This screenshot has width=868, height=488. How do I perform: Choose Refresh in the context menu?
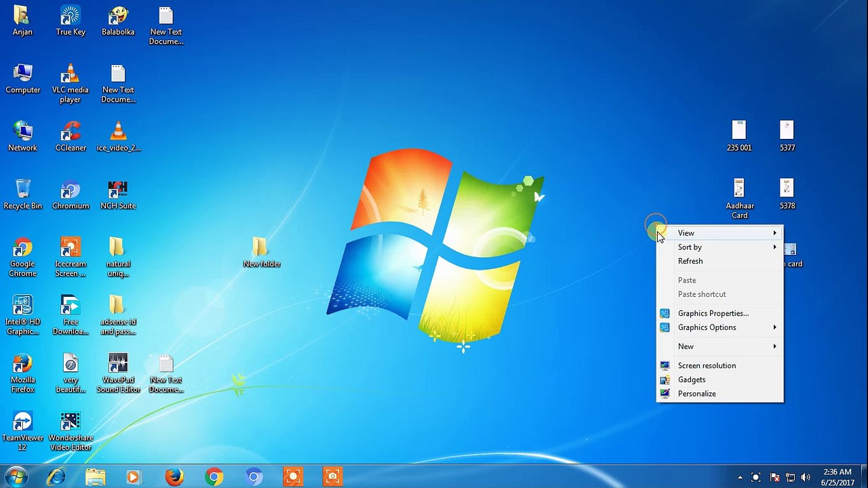(719, 261)
